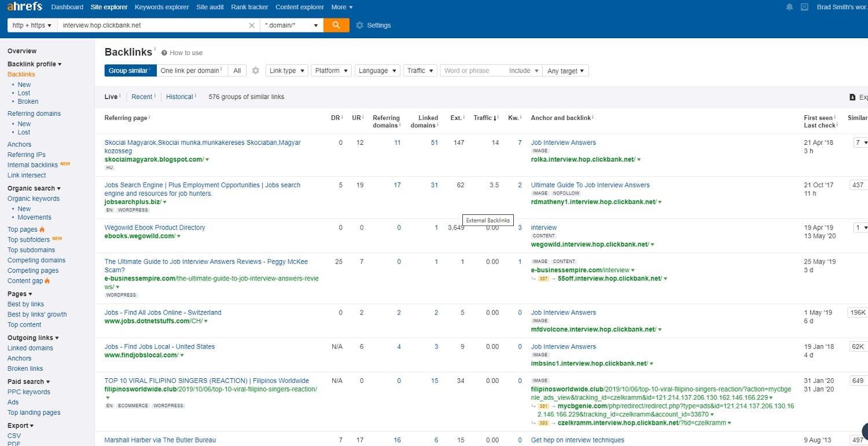Click the fire icon beside Top pages
Image resolution: width=868 pixels, height=446 pixels.
pyautogui.click(x=42, y=230)
